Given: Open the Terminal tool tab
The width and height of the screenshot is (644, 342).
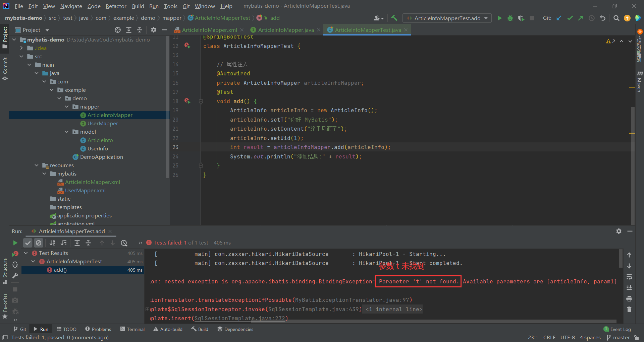Looking at the screenshot, I should [x=132, y=329].
